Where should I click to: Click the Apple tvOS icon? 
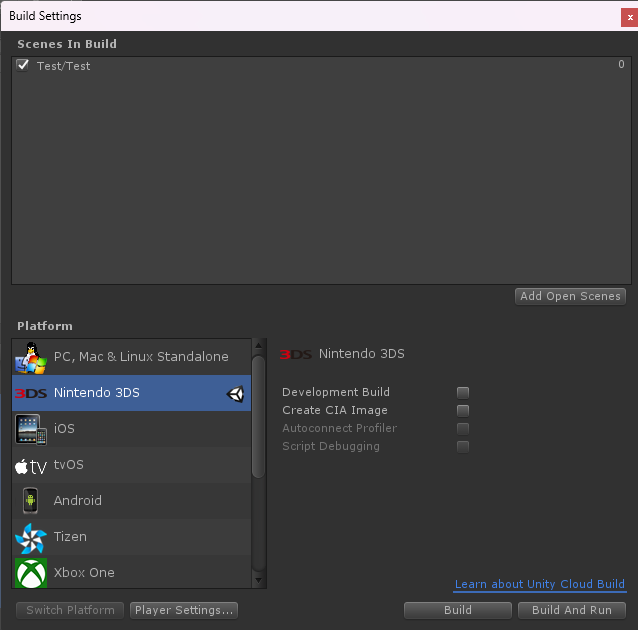[30, 466]
